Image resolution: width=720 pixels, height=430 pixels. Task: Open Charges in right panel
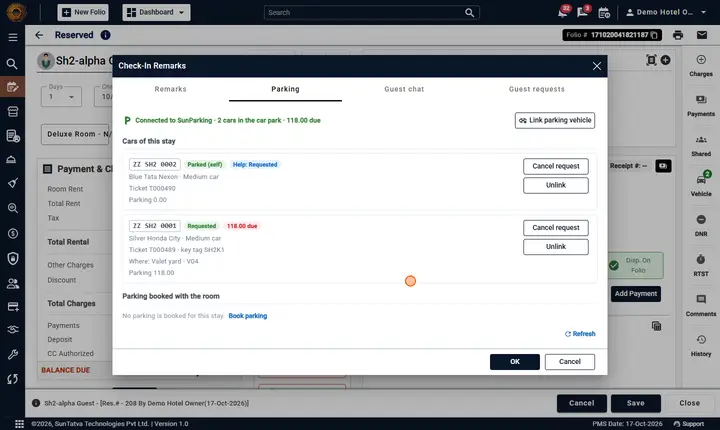[701, 65]
